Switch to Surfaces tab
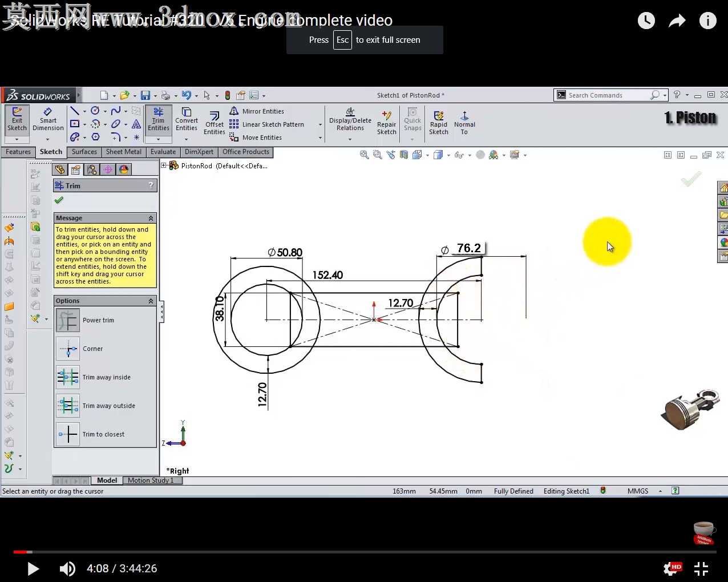The width and height of the screenshot is (728, 582). (x=84, y=152)
